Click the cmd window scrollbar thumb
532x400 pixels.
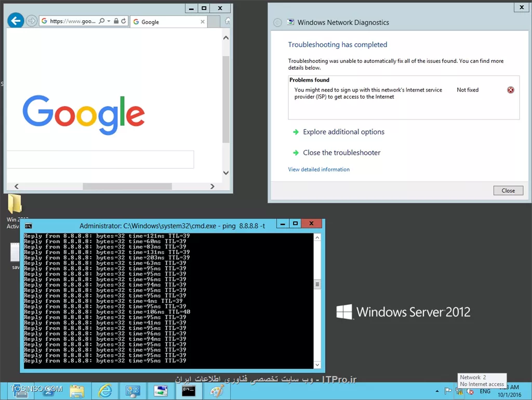(x=317, y=284)
